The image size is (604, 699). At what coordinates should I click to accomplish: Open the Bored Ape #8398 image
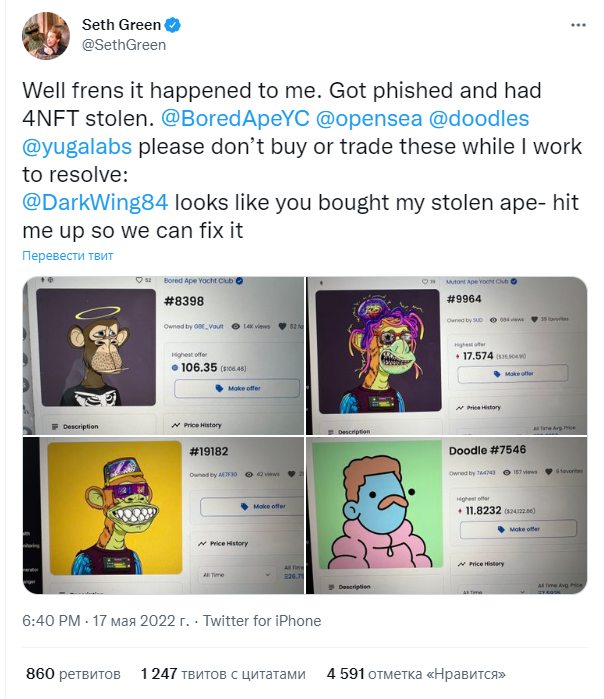pos(163,355)
